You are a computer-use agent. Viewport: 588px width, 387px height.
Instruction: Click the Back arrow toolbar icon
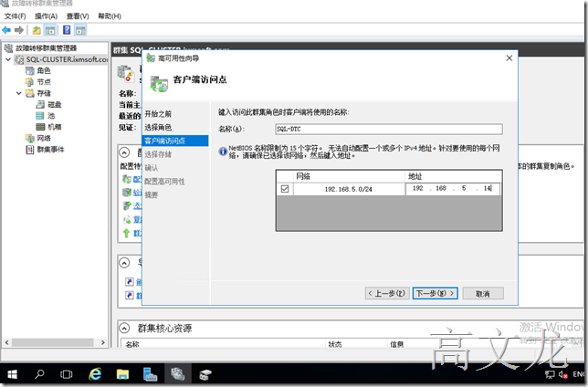pyautogui.click(x=6, y=30)
